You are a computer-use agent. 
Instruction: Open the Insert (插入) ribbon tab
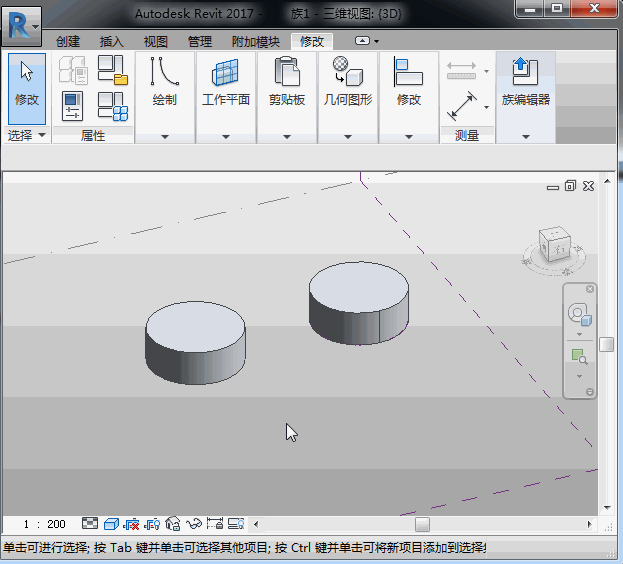pyautogui.click(x=112, y=42)
